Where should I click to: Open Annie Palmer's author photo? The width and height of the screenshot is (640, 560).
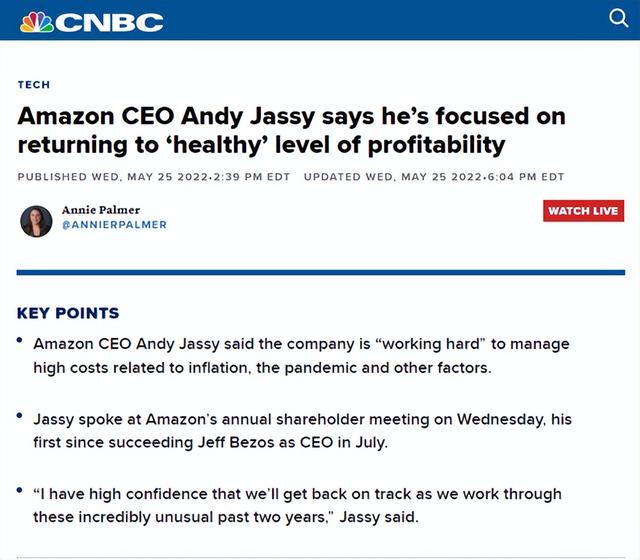(36, 221)
